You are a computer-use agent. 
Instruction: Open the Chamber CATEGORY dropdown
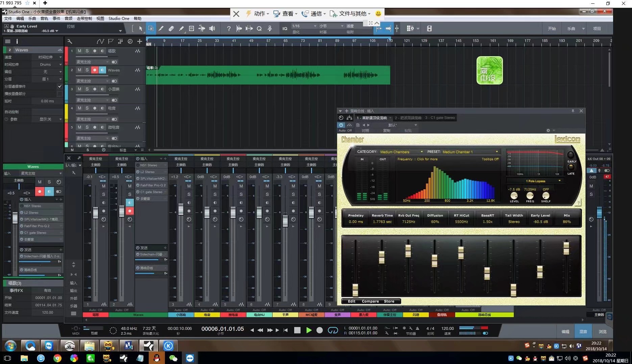(x=402, y=152)
